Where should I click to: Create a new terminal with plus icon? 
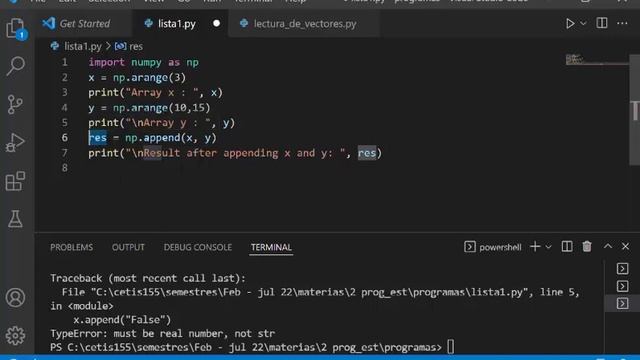click(535, 247)
